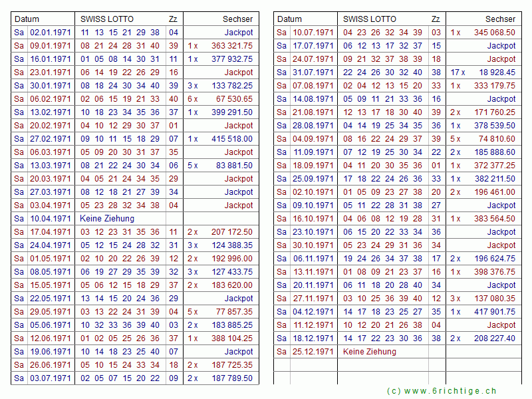Select the prize amount 415 518.00
This screenshot has width=532, height=399.
(232, 139)
